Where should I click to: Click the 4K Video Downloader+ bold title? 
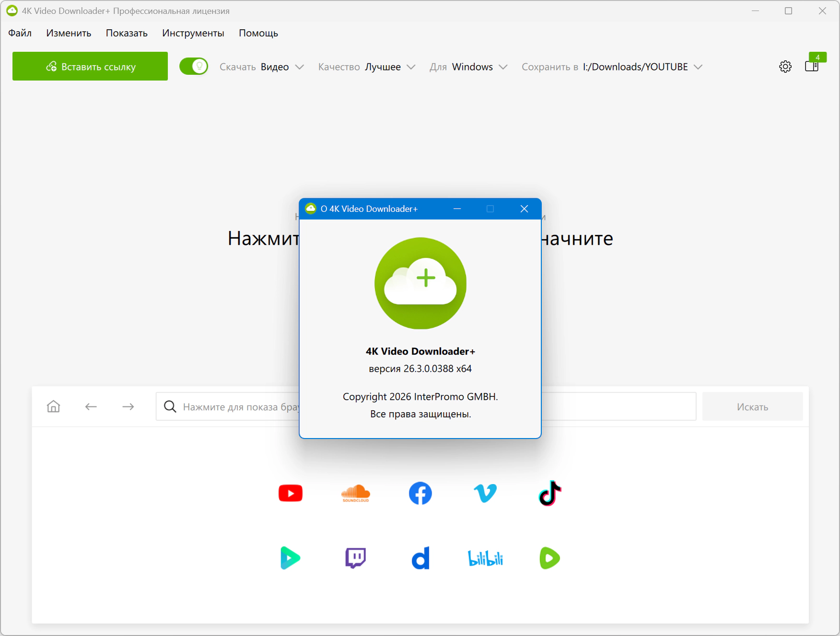(x=420, y=351)
